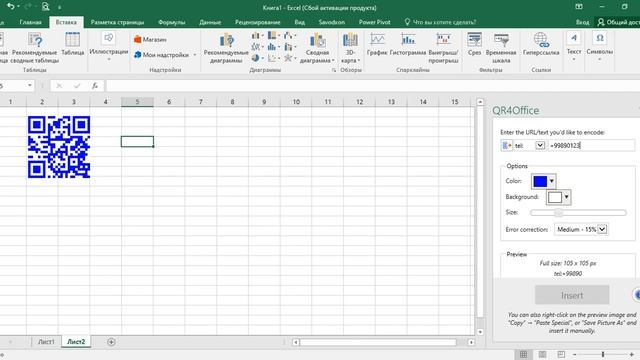The width and height of the screenshot is (640, 360).
Task: Insert a line sparkline (График)
Action: click(377, 44)
